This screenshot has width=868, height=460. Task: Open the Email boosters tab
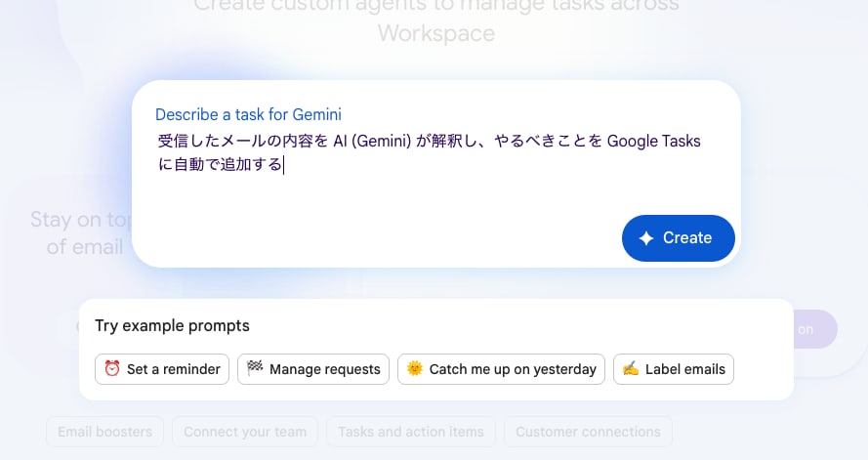tap(104, 432)
